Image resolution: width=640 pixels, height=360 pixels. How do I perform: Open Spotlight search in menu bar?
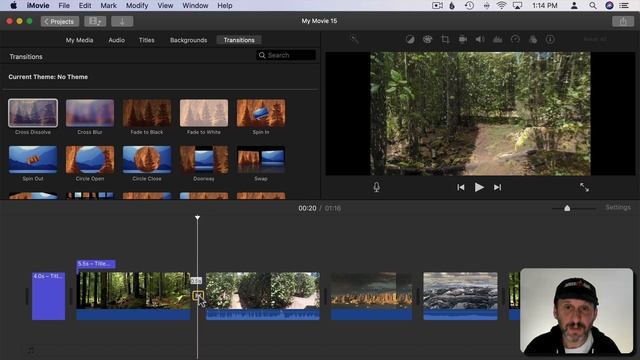click(x=592, y=6)
